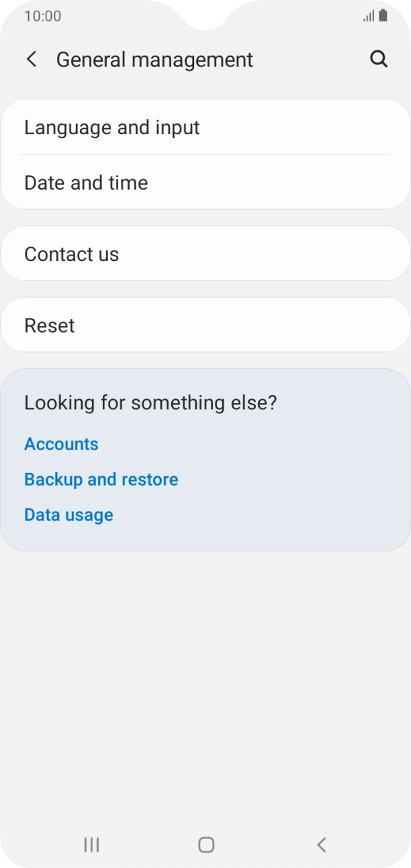Open Language and input settings

(x=111, y=127)
